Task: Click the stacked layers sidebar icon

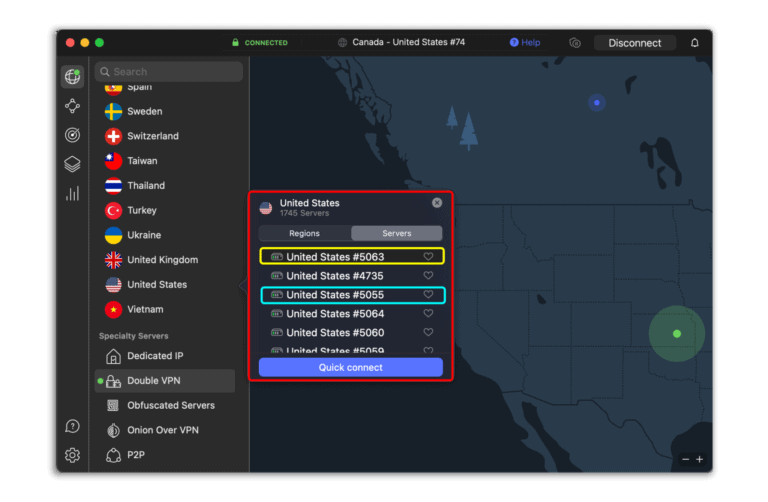Action: coord(72,164)
